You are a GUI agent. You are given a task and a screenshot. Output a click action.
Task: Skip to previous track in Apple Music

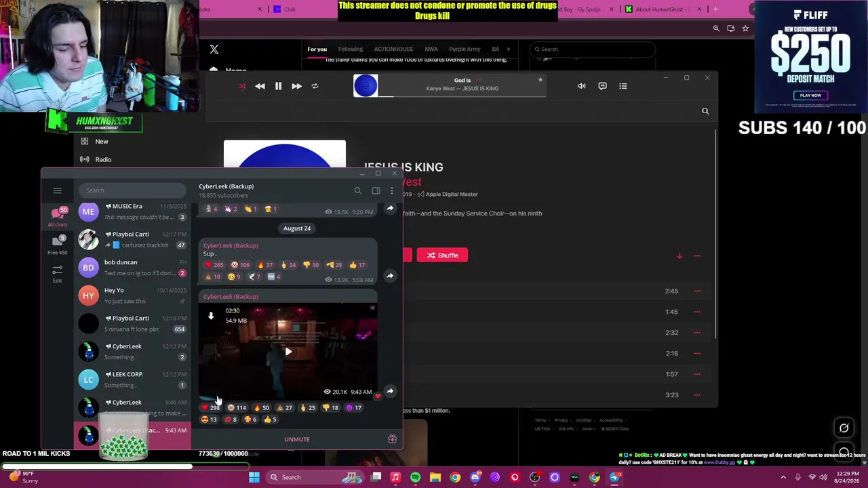pos(260,86)
